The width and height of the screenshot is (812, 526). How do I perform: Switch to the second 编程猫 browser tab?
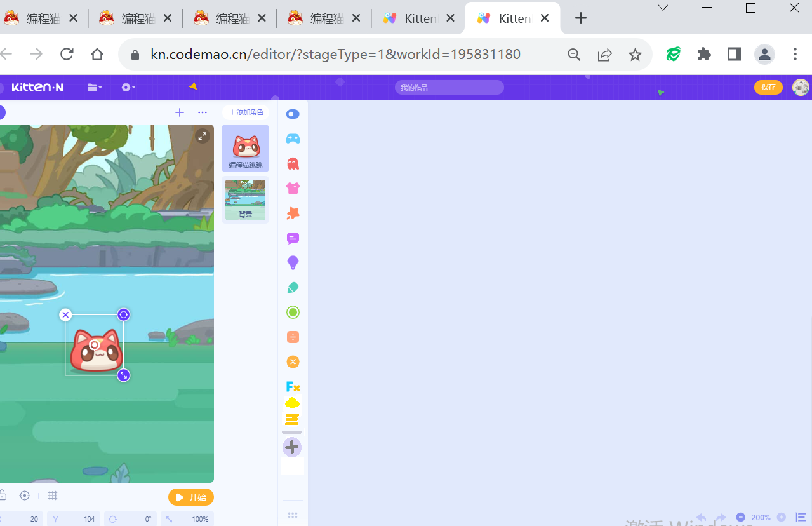tap(135, 18)
